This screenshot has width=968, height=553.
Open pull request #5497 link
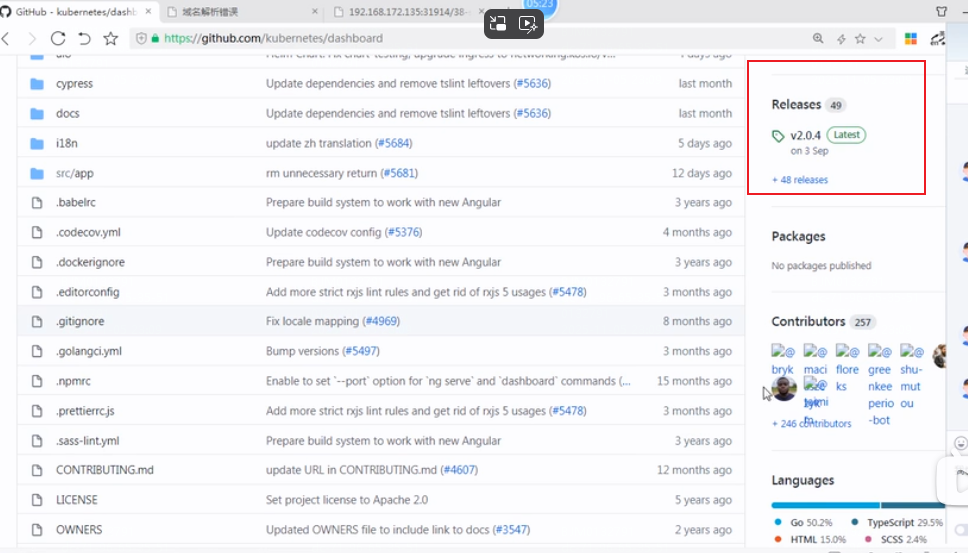361,351
